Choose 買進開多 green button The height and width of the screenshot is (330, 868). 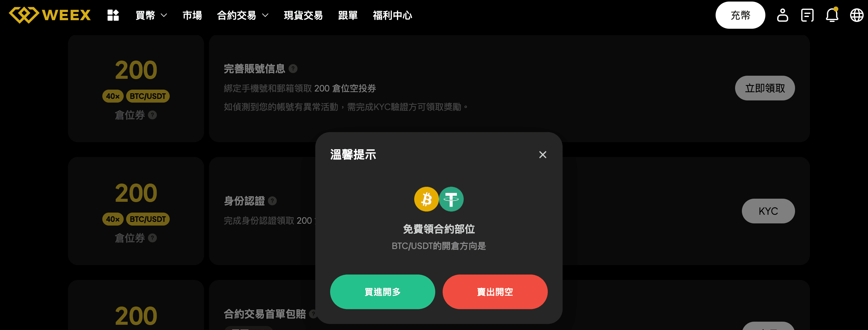pyautogui.click(x=382, y=292)
